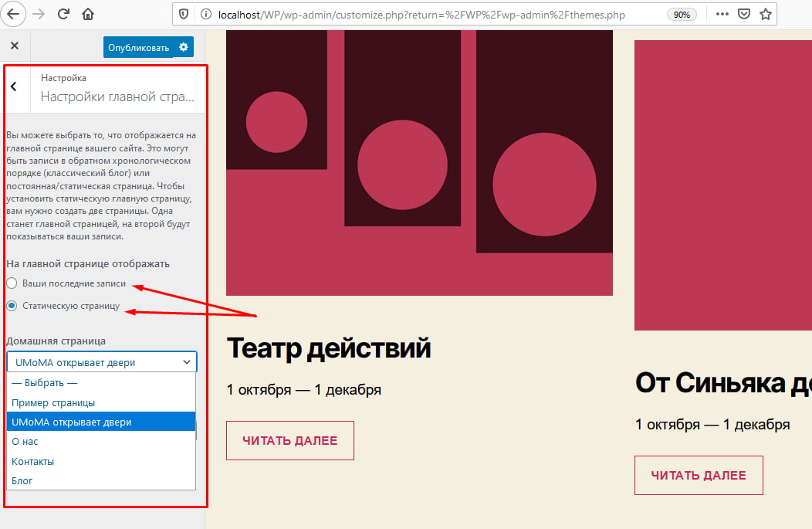The width and height of the screenshot is (812, 529).
Task: Close the Customizer with the X
Action: click(x=14, y=46)
